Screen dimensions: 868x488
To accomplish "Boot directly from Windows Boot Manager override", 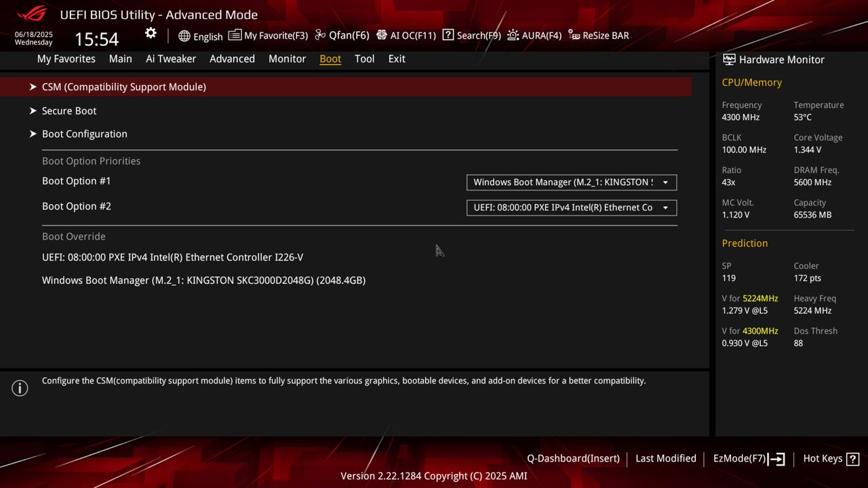I will 203,280.
